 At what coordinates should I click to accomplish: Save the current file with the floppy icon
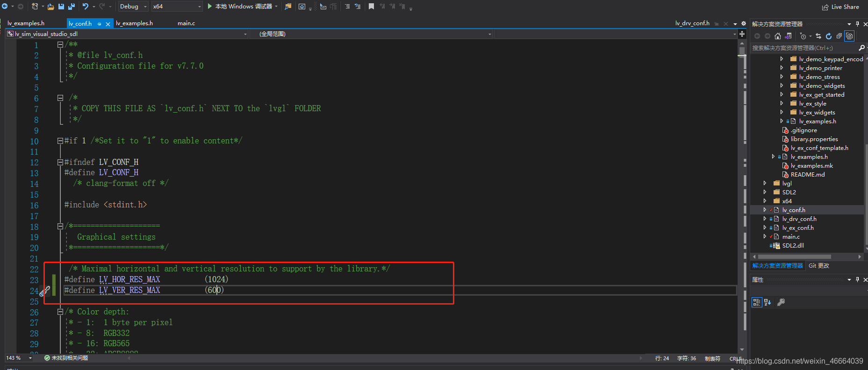tap(61, 7)
